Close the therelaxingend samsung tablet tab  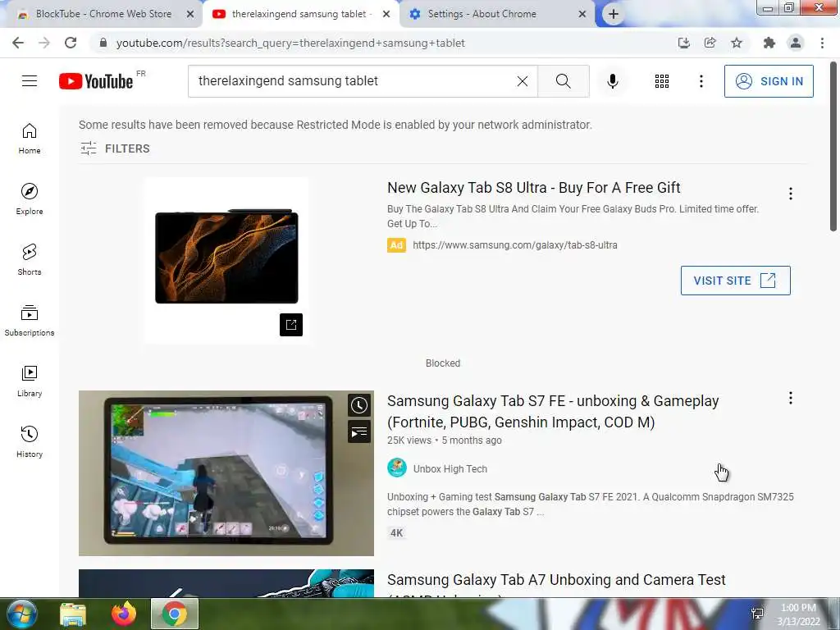pos(386,15)
